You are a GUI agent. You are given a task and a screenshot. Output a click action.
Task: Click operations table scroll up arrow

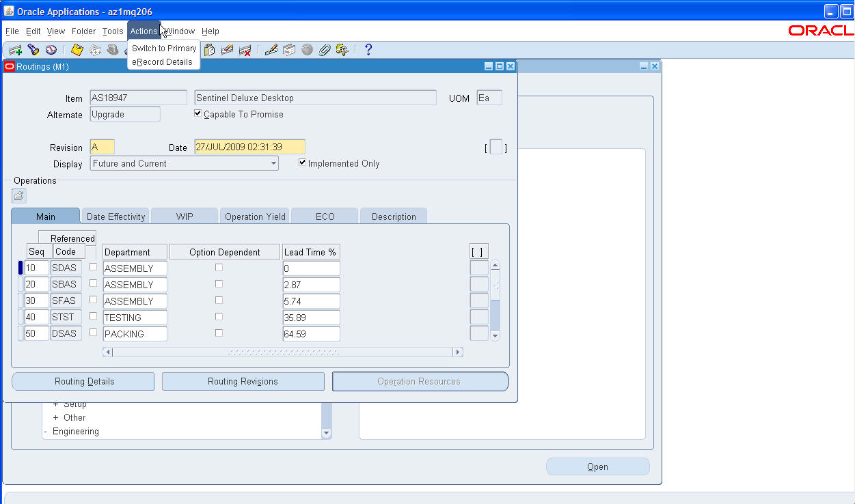(x=496, y=266)
